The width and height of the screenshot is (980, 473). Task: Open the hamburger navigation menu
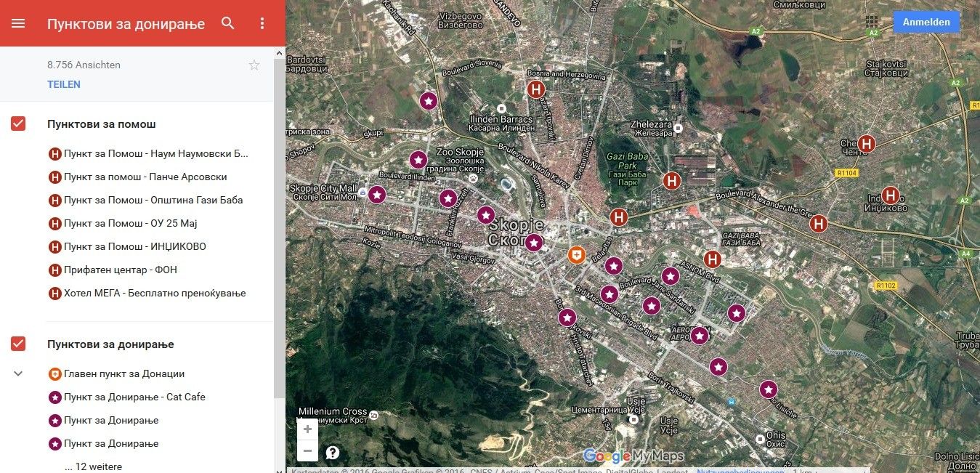point(19,23)
